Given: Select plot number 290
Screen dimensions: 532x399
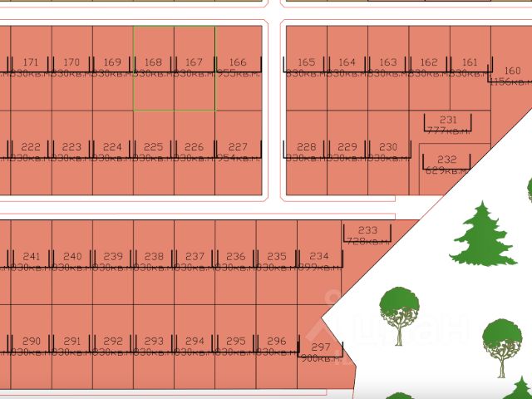Looking at the screenshot, I should (32, 342).
